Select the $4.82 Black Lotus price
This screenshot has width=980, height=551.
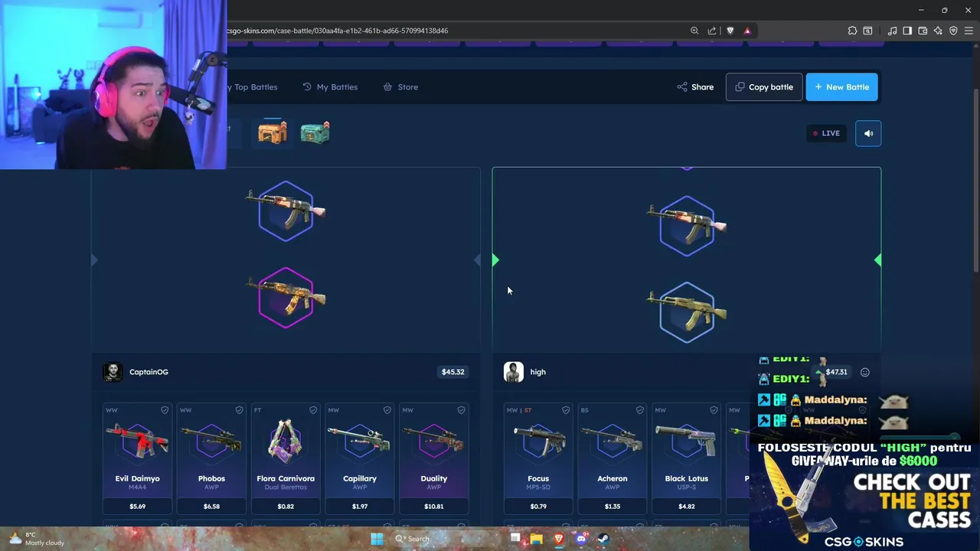click(x=687, y=506)
